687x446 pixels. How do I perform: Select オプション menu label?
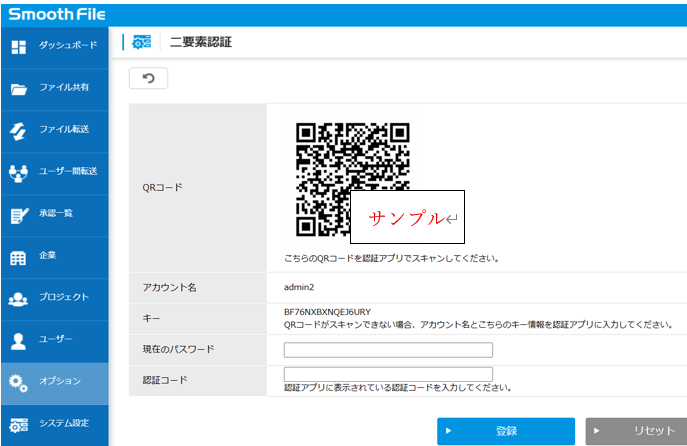coord(60,381)
